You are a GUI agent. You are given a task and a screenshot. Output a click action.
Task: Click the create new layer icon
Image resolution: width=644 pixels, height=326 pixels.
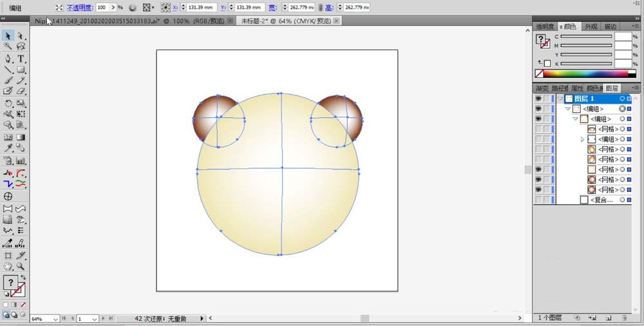(x=609, y=318)
